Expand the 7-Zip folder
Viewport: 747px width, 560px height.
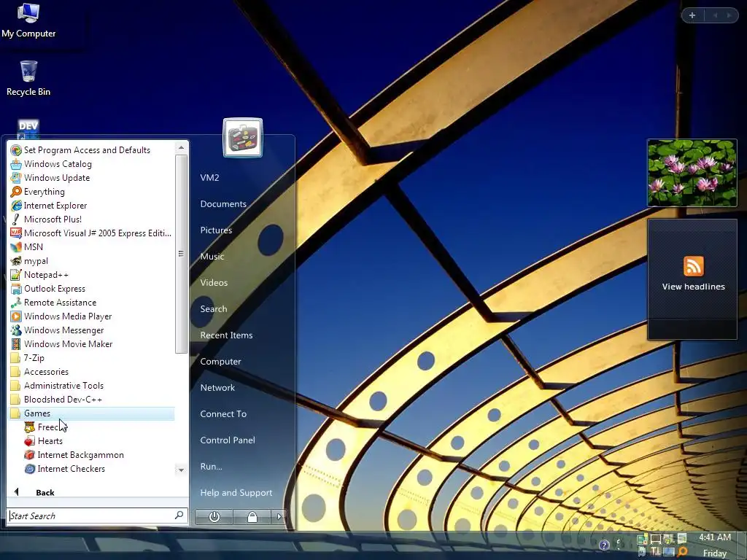[x=91, y=357]
